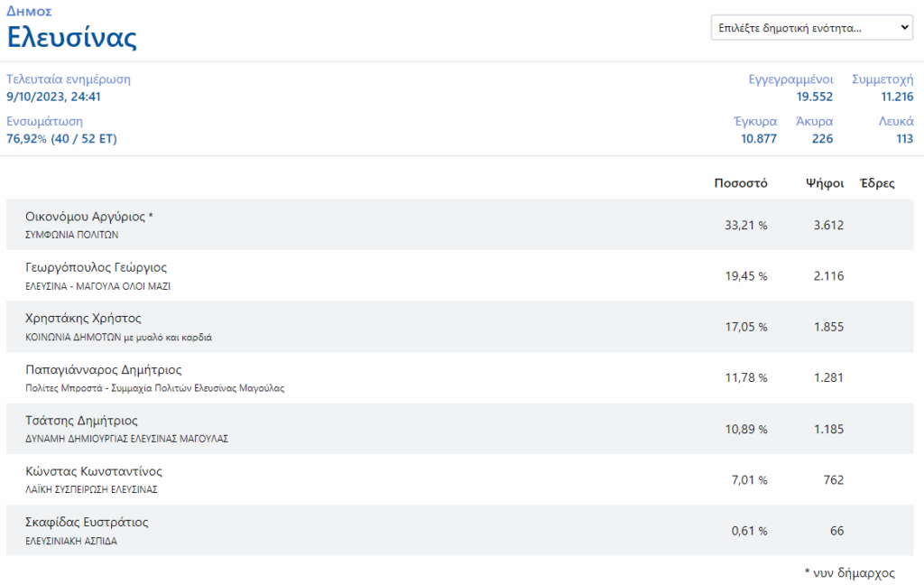Click the "ΣΥΜΦΩΝΙΑ ΠΟΛΙΤΩΝ" party name
This screenshot has width=924, height=585.
tap(71, 235)
